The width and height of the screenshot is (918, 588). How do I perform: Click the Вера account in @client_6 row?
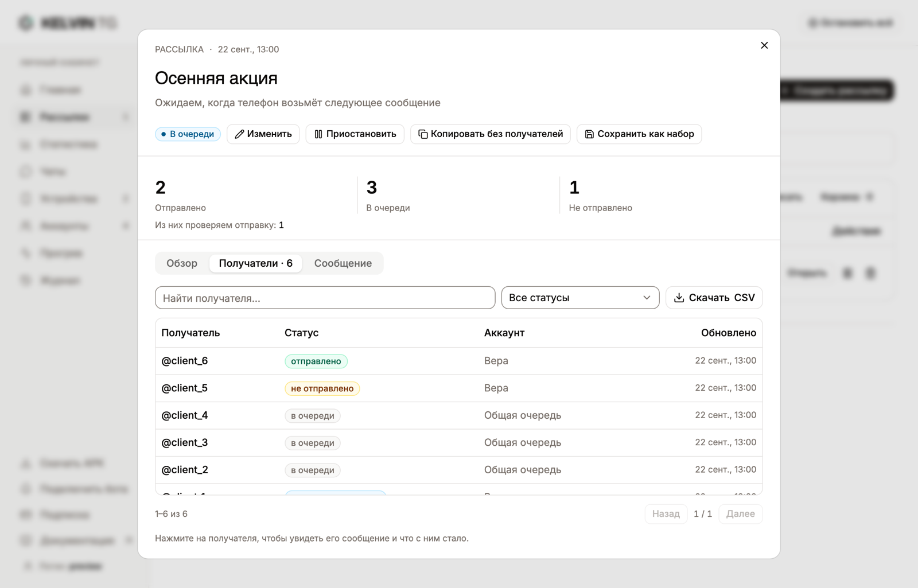click(496, 361)
